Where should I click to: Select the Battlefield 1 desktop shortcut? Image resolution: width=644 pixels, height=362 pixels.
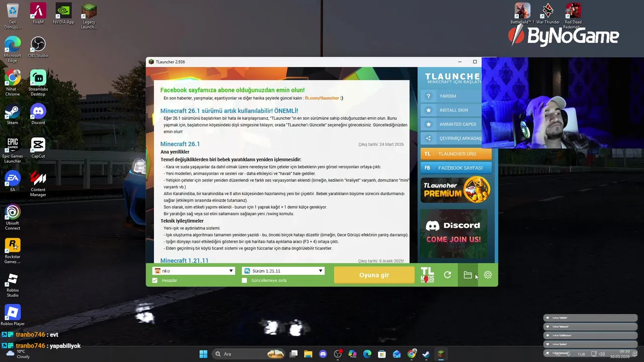pyautogui.click(x=522, y=14)
